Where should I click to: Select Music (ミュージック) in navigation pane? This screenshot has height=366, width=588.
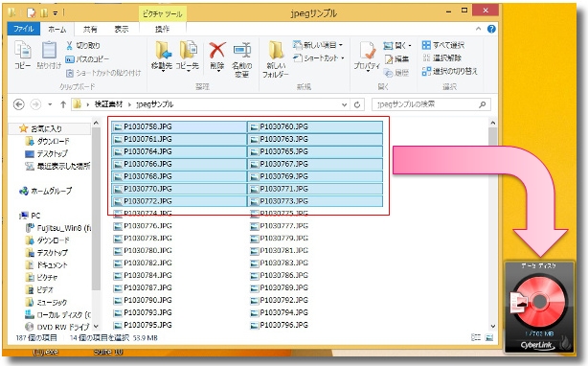(x=46, y=302)
